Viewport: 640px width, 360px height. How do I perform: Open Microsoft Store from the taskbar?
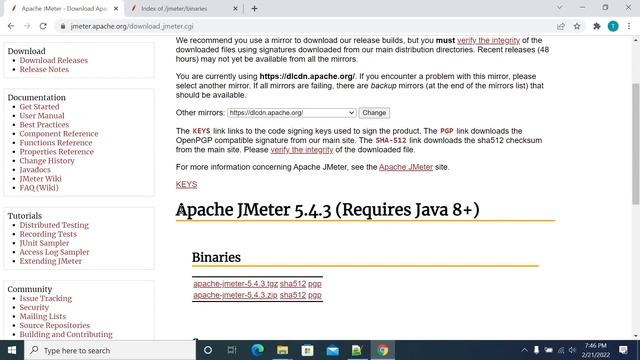pyautogui.click(x=307, y=350)
